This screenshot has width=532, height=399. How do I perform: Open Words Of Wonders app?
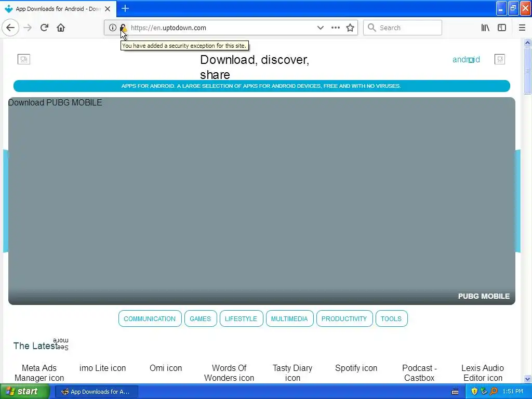pyautogui.click(x=229, y=373)
